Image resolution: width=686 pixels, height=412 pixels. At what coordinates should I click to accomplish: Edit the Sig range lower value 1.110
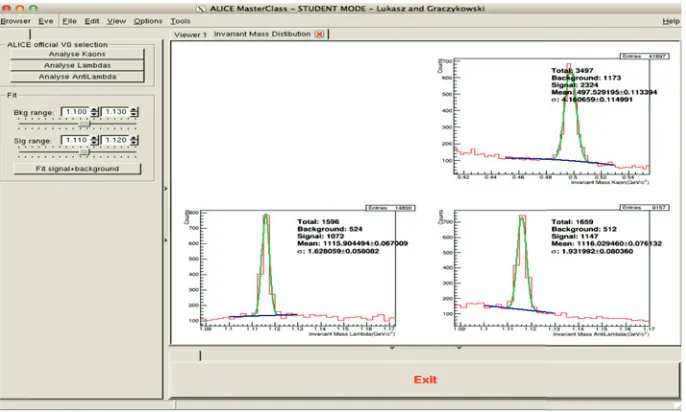[x=76, y=140]
